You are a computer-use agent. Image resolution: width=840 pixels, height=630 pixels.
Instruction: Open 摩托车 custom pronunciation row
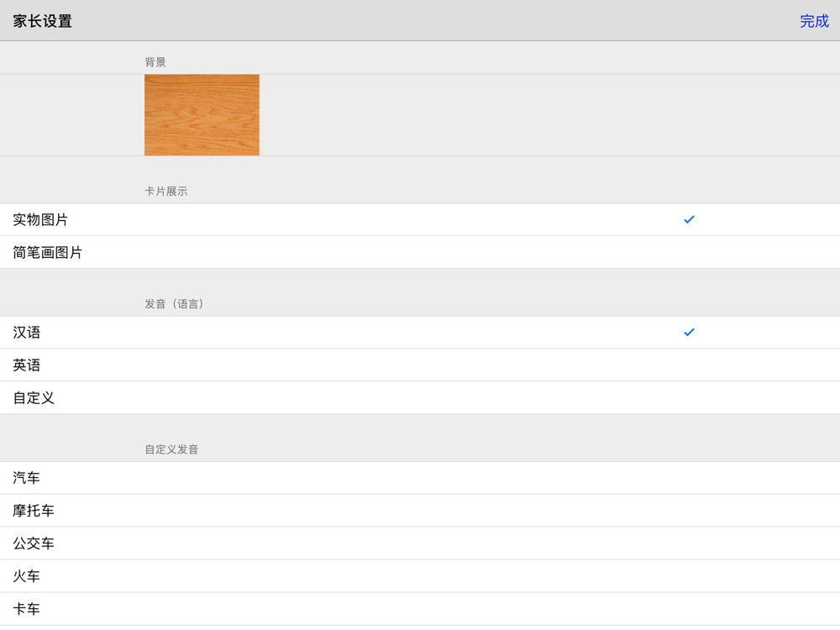(420, 511)
